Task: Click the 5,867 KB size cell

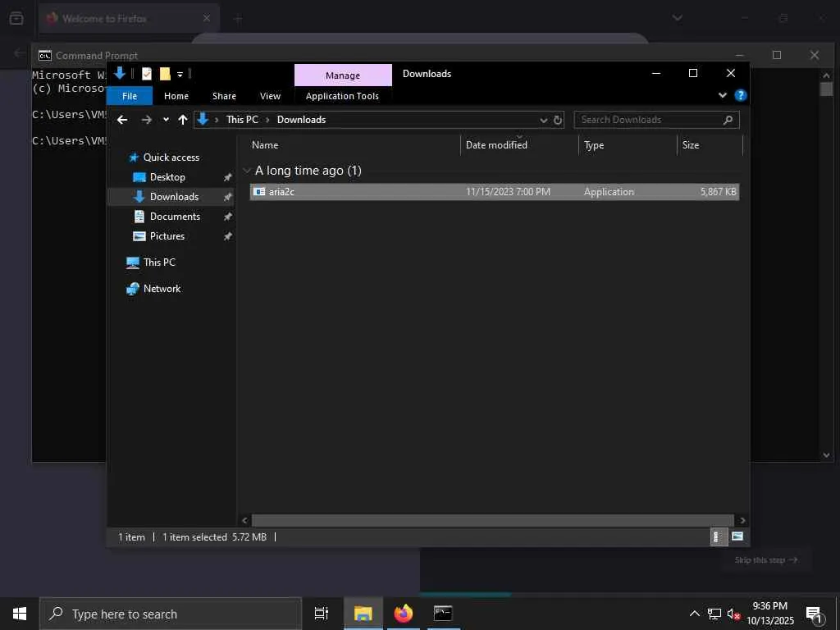Action: click(x=718, y=192)
